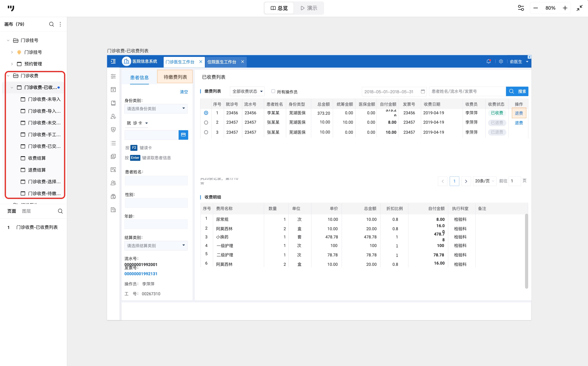Click the 搜索 button
This screenshot has width=588, height=366.
(x=517, y=92)
